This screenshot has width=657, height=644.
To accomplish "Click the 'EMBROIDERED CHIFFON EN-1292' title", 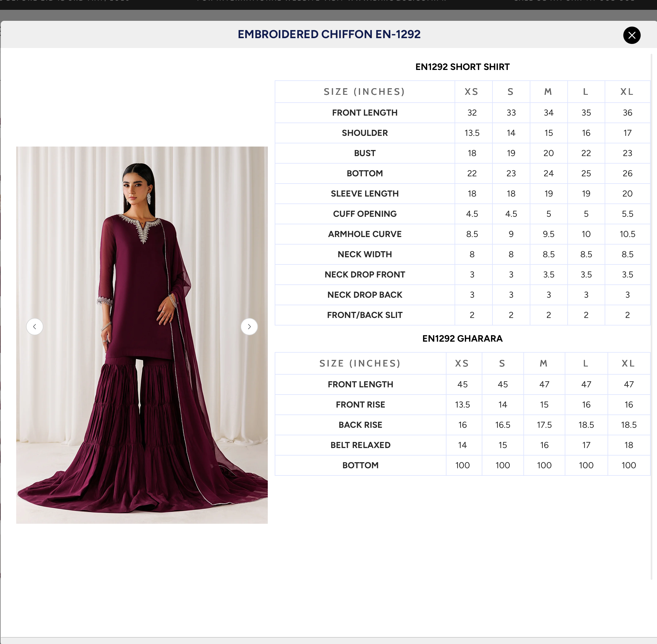I will pos(329,34).
